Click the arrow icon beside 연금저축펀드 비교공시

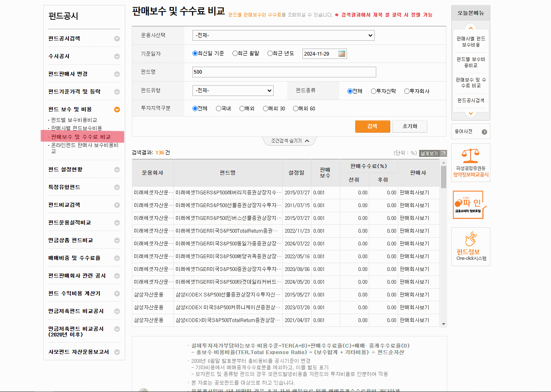point(117,311)
